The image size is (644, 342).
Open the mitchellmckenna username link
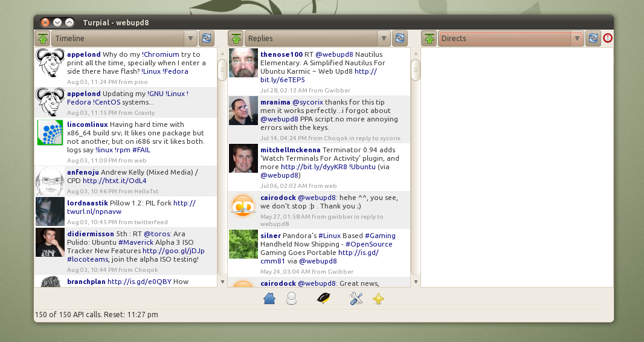click(x=291, y=150)
